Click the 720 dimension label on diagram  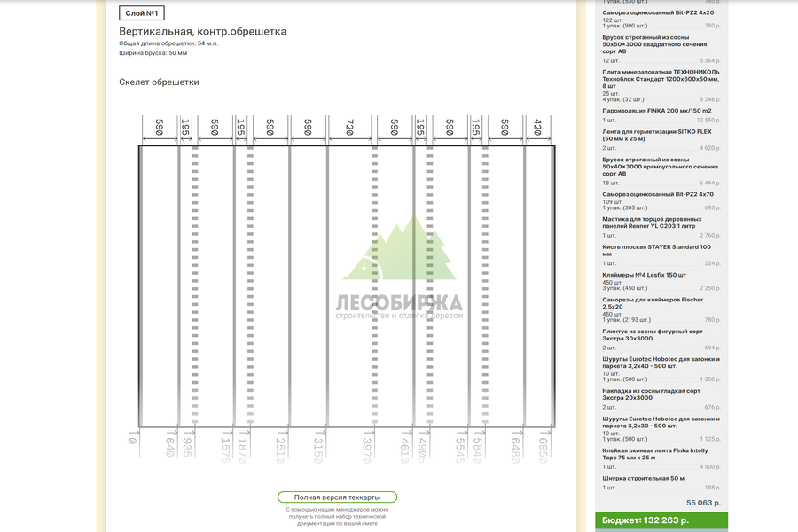(349, 127)
